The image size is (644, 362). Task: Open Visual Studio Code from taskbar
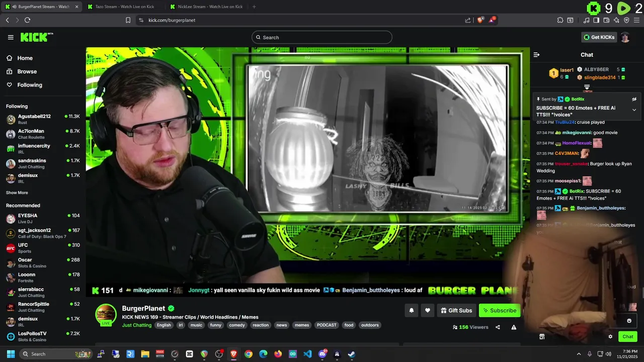pos(307,354)
